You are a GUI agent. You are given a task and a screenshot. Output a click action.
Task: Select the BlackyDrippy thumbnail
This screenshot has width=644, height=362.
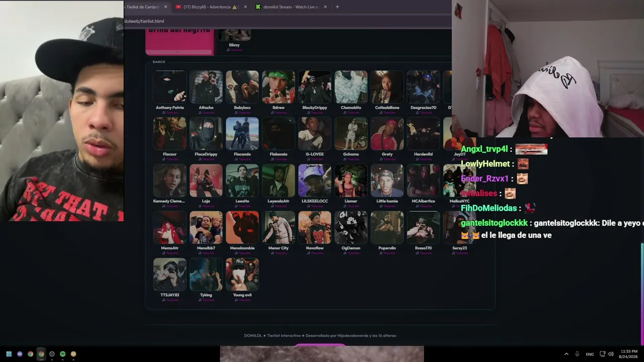click(x=315, y=86)
